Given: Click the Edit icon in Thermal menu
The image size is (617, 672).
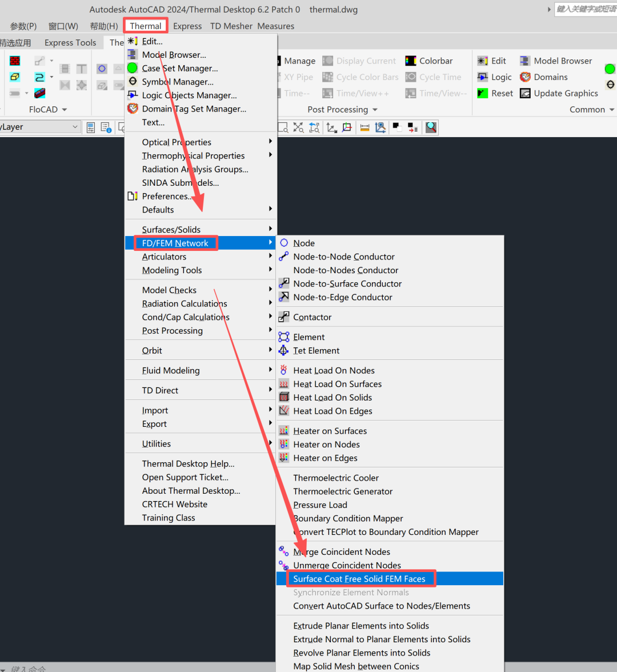Looking at the screenshot, I should [133, 41].
